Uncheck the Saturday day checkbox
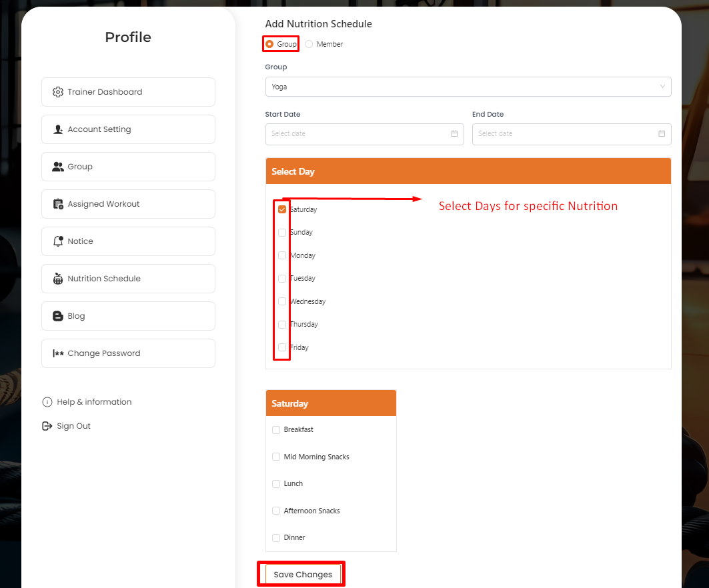Image resolution: width=709 pixels, height=588 pixels. [282, 209]
